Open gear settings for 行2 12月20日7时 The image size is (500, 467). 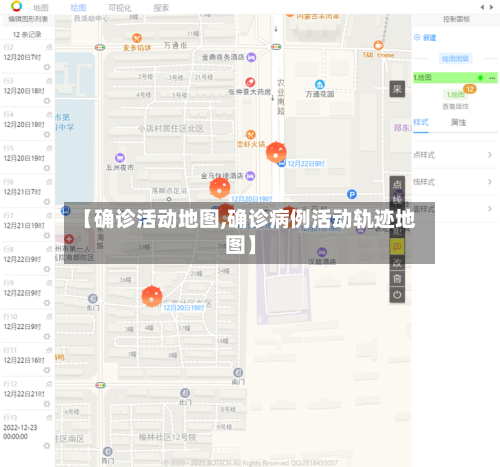[x=47, y=67]
